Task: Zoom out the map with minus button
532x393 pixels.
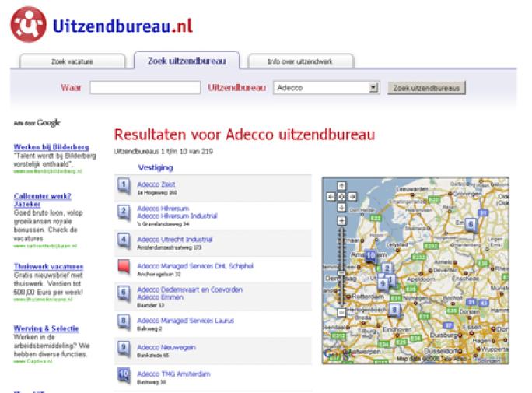Action: (x=341, y=312)
